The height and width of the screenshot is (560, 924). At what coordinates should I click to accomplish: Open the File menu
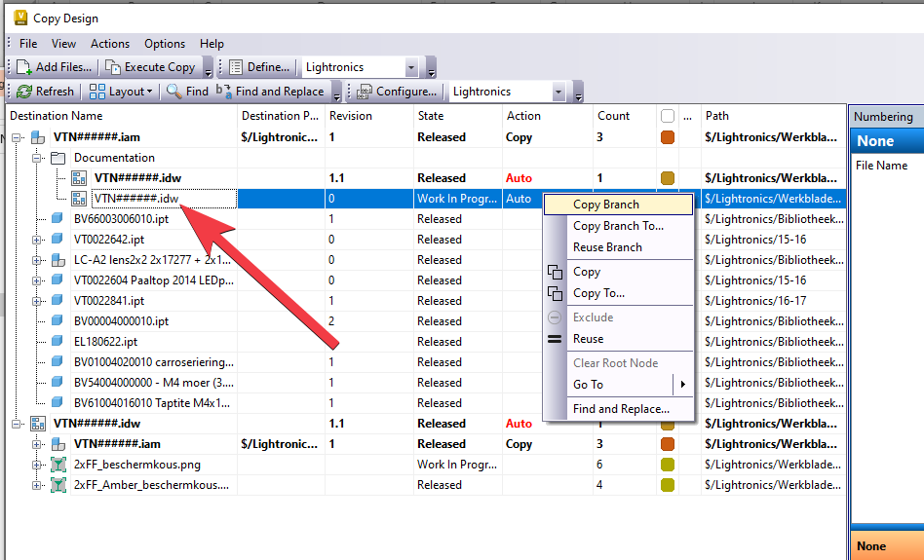click(x=27, y=44)
